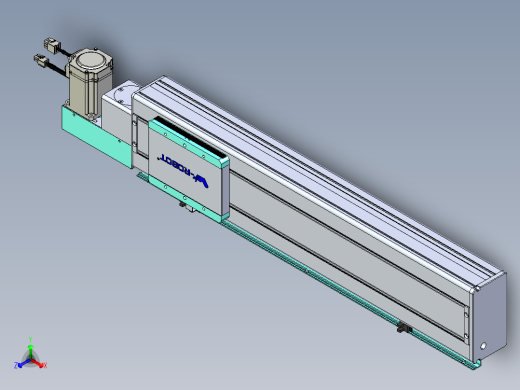
Task: Select the servo motor on the actuator
Action: point(90,84)
